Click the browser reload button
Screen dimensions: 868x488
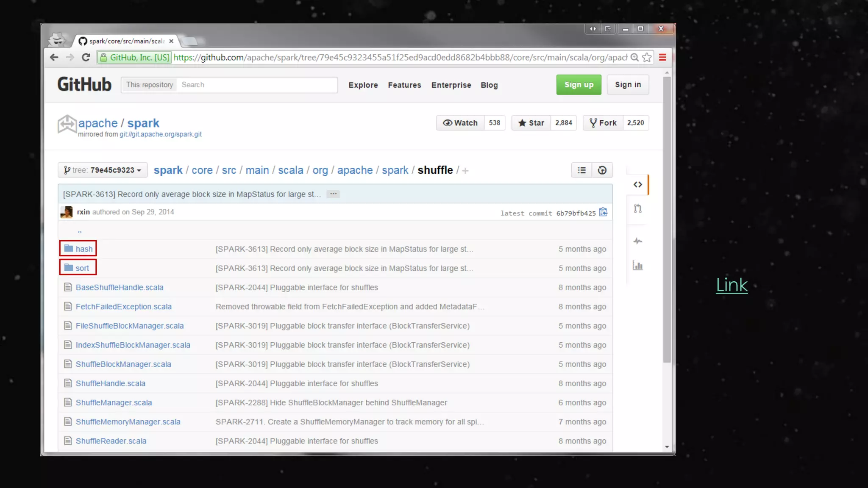pos(86,57)
